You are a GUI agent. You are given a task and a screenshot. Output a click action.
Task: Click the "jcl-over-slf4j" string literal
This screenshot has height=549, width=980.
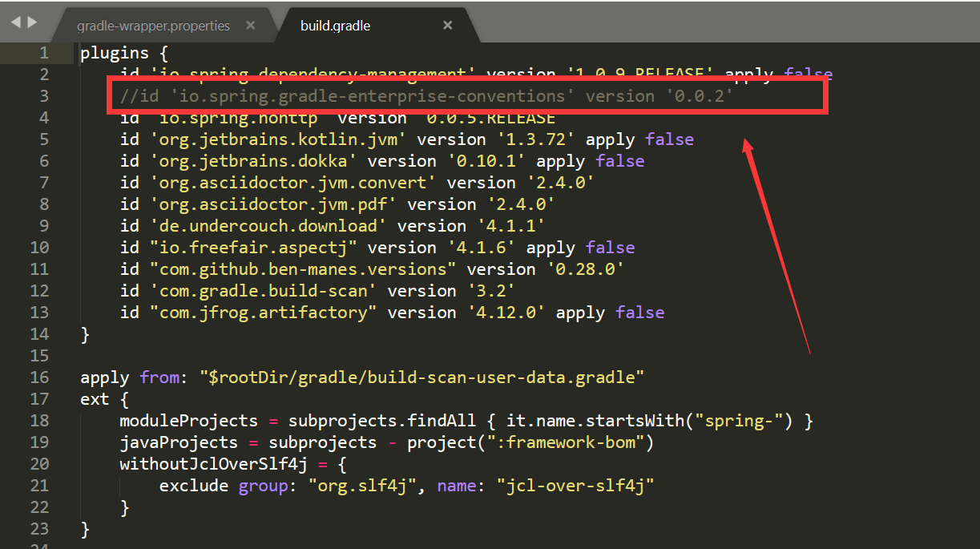point(575,486)
